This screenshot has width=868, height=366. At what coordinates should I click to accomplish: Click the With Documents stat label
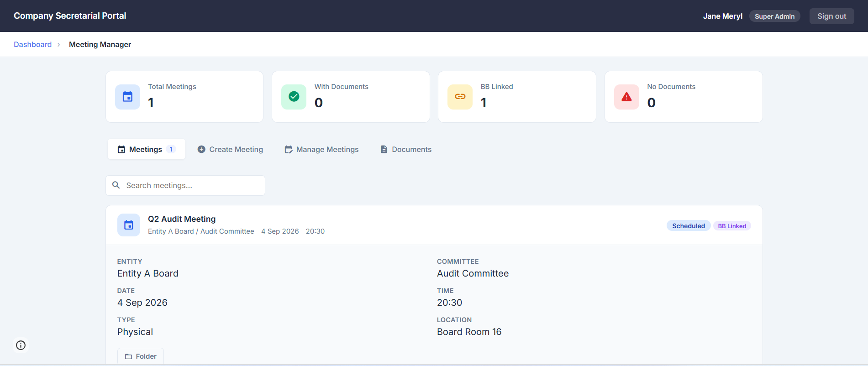[x=342, y=87]
